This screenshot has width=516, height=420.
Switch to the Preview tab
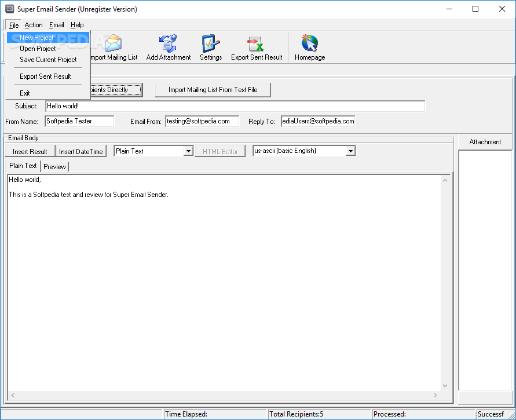pos(54,167)
